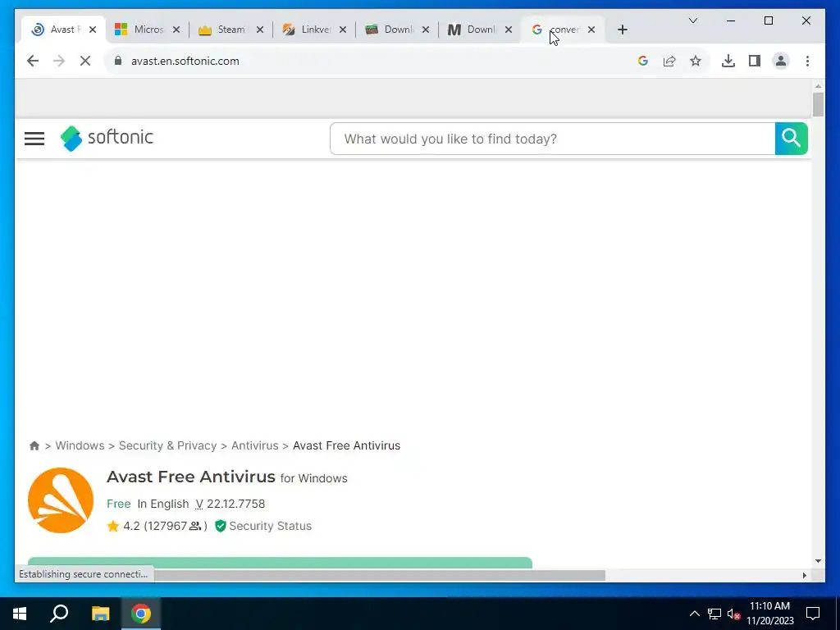Open a new browser tab
840x630 pixels.
(622, 30)
